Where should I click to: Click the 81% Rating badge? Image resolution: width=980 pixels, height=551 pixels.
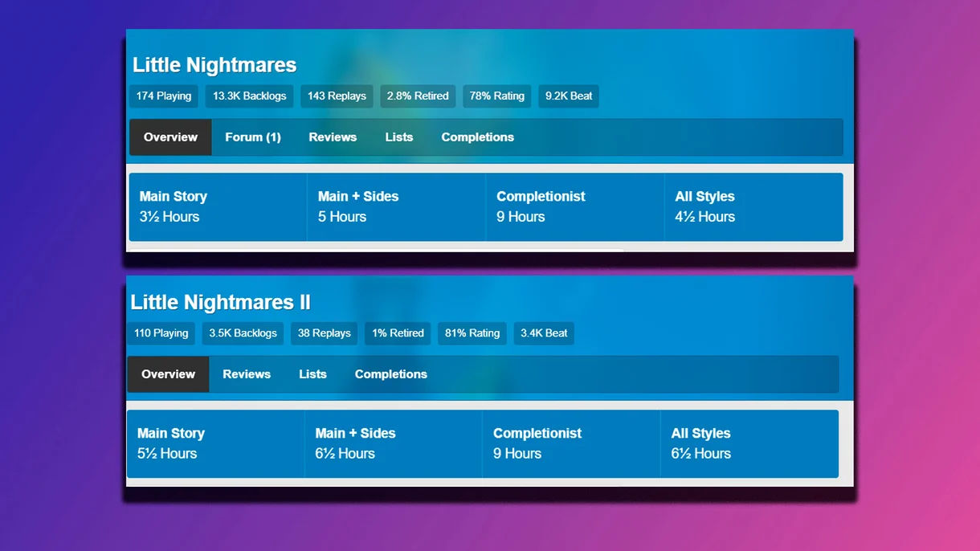(472, 333)
